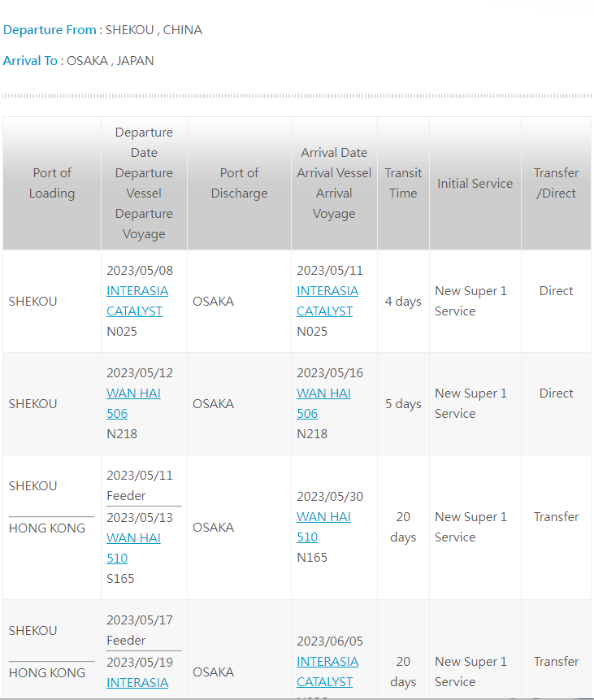
Task: Open WAN HAI 510 departure link under 2023/05/13
Action: [133, 547]
